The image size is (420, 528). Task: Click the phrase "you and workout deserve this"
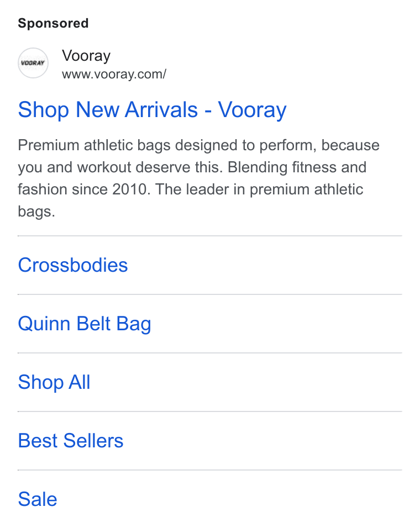click(120, 167)
